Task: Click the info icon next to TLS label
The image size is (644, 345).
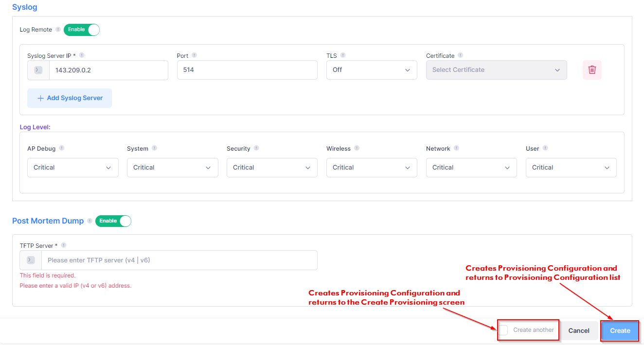Action: (x=343, y=55)
